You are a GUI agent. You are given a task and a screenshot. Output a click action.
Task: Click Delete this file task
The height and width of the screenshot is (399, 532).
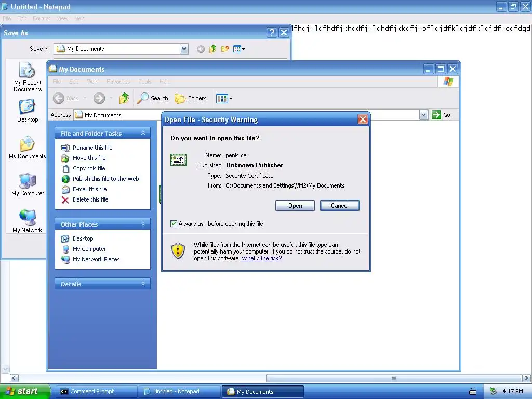click(x=90, y=199)
